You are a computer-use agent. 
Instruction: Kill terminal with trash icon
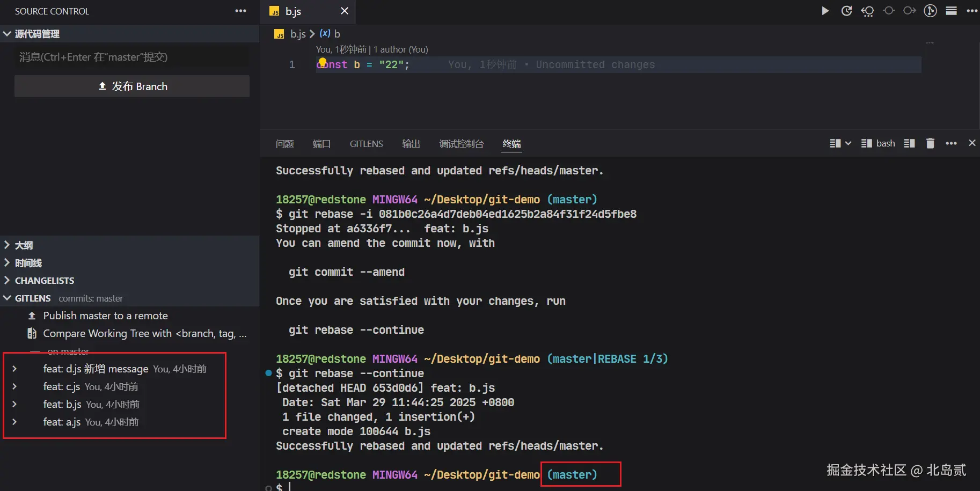click(x=930, y=143)
